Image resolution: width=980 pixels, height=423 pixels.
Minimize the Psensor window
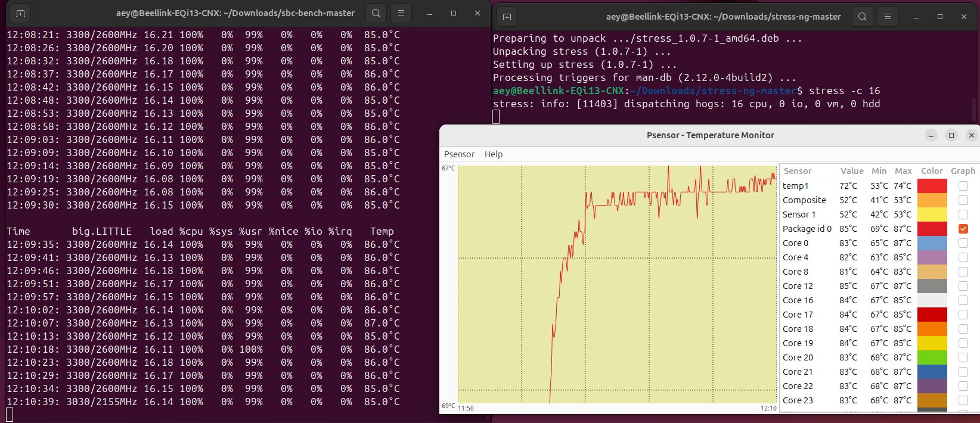[931, 135]
